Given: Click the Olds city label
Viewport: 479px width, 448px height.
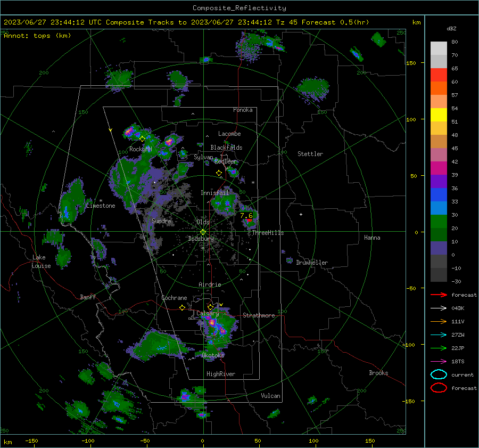Looking at the screenshot, I should click(x=203, y=222).
